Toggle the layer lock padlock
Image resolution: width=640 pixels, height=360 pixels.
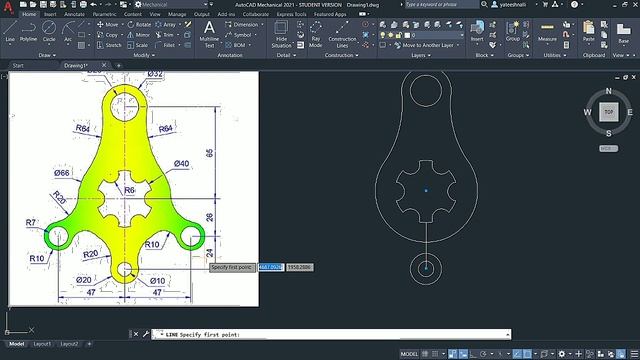[398, 35]
